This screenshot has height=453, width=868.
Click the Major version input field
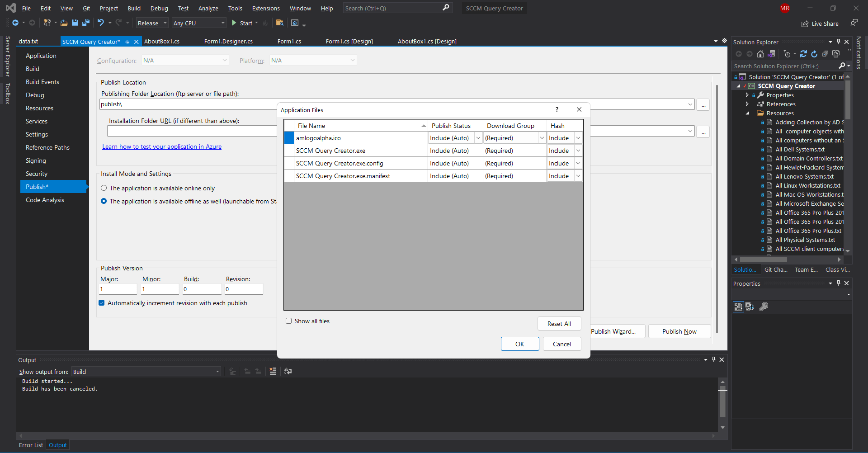click(118, 289)
